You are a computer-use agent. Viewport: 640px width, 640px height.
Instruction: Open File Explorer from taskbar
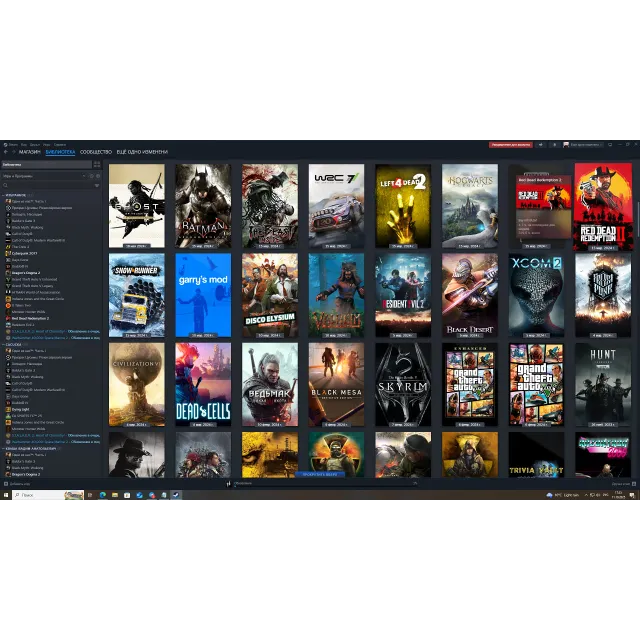click(x=115, y=495)
